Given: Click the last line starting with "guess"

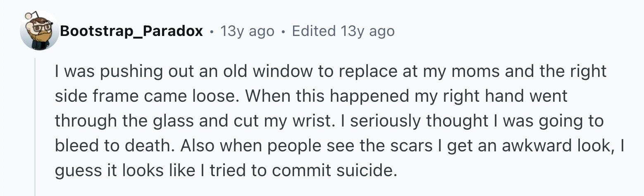Looking at the screenshot, I should [226, 171].
